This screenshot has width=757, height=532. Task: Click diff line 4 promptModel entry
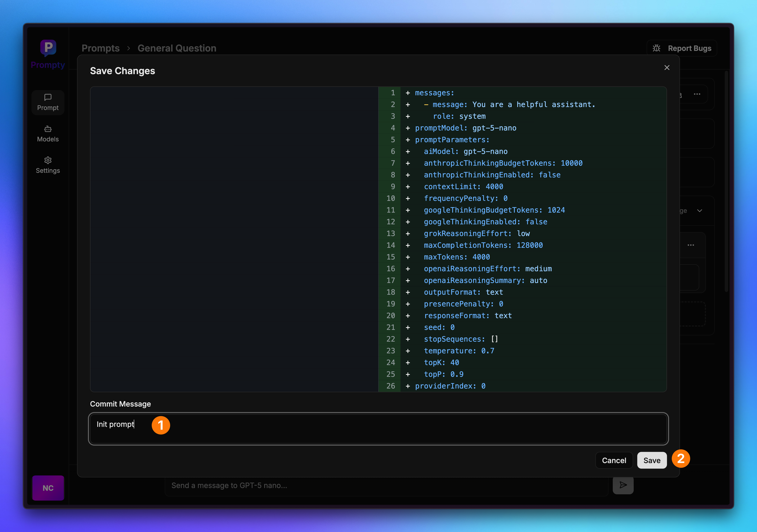(x=465, y=128)
